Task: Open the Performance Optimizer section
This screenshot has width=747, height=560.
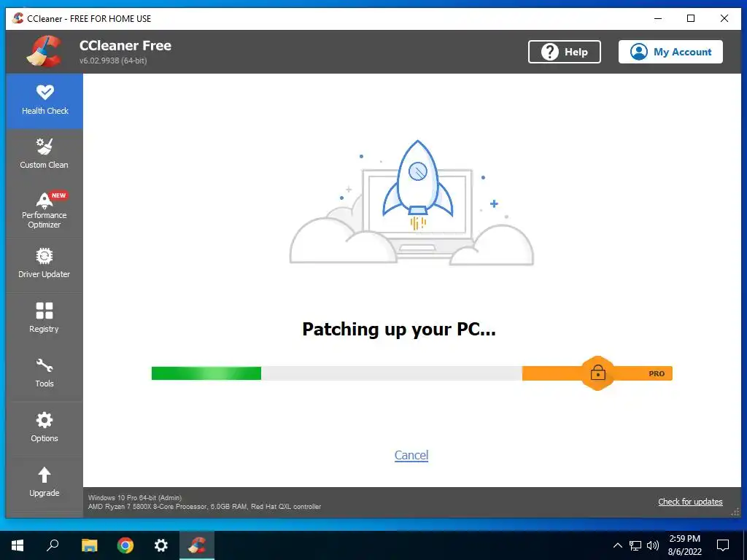Action: [44, 211]
